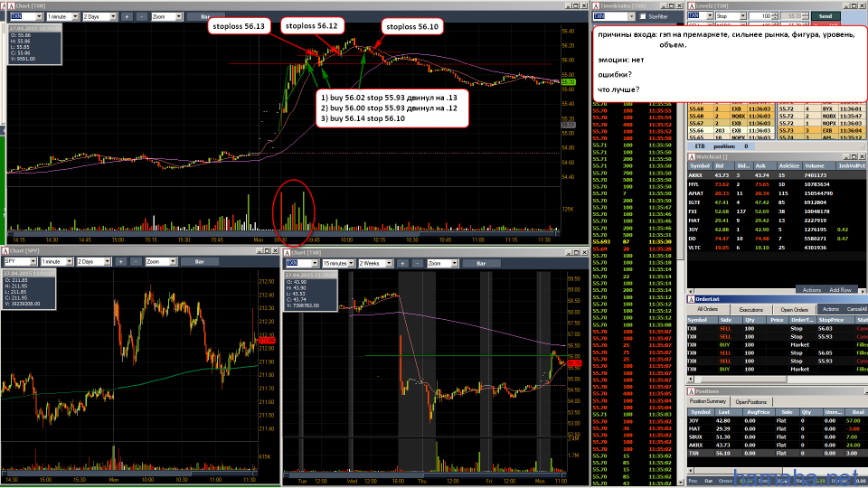Open the 2 Days range dropdown on top chart
The image size is (868, 488).
coord(113,16)
